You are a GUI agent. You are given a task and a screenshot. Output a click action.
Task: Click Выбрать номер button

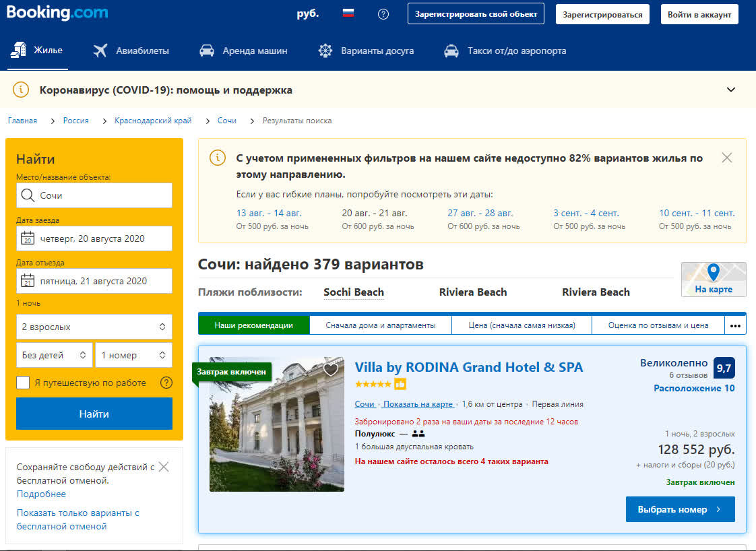(x=681, y=509)
